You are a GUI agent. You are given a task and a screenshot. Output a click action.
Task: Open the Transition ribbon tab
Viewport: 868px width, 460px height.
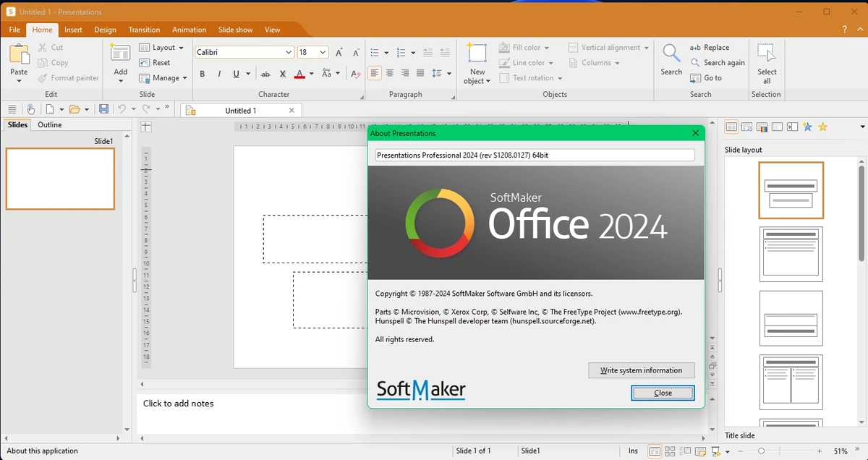(144, 30)
